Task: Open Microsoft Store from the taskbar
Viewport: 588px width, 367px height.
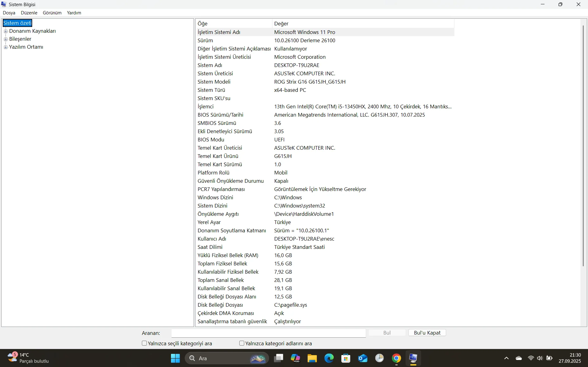Action: [346, 358]
